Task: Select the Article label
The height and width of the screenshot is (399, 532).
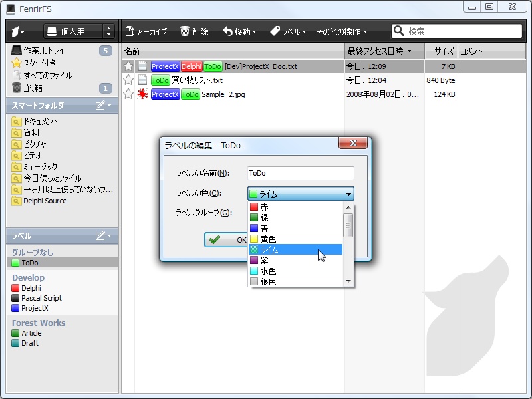Action: [27, 333]
